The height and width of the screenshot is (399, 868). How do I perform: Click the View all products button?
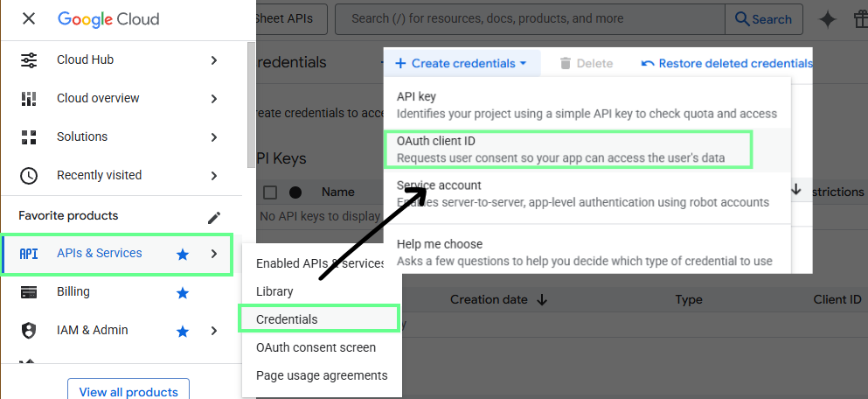click(x=128, y=391)
